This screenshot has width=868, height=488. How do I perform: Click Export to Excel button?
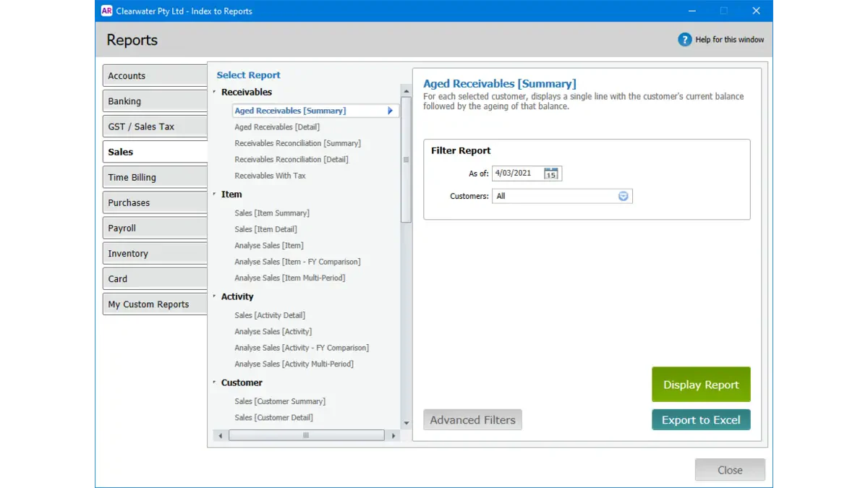701,420
